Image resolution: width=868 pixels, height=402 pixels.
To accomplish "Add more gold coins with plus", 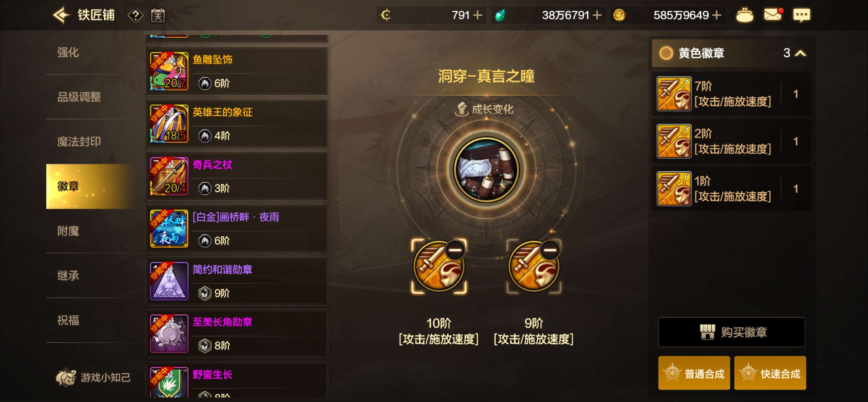I will point(717,15).
